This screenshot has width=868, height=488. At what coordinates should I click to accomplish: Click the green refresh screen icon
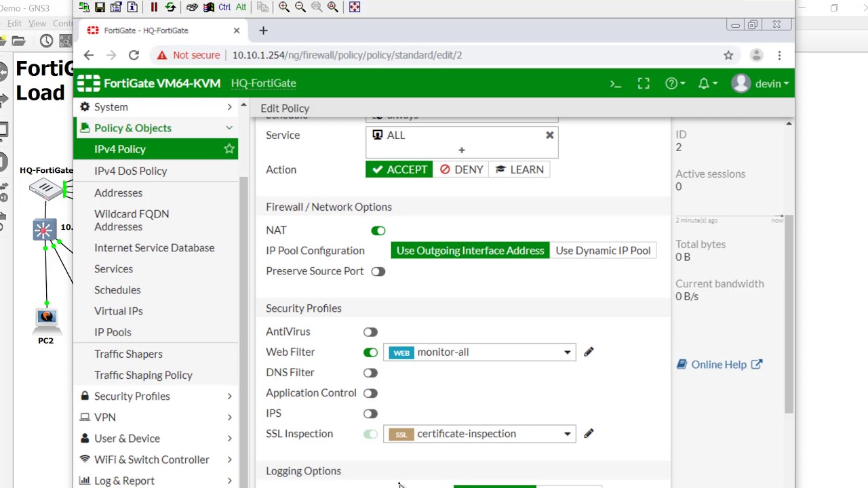[170, 7]
